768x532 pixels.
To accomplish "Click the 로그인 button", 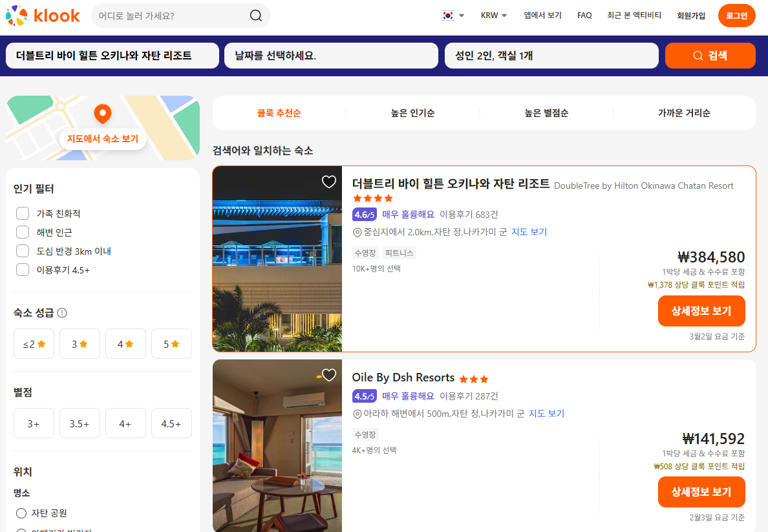I will click(x=737, y=16).
